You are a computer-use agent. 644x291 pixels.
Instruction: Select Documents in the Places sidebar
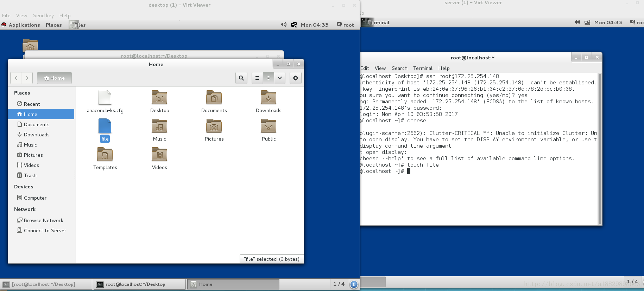(x=41, y=124)
